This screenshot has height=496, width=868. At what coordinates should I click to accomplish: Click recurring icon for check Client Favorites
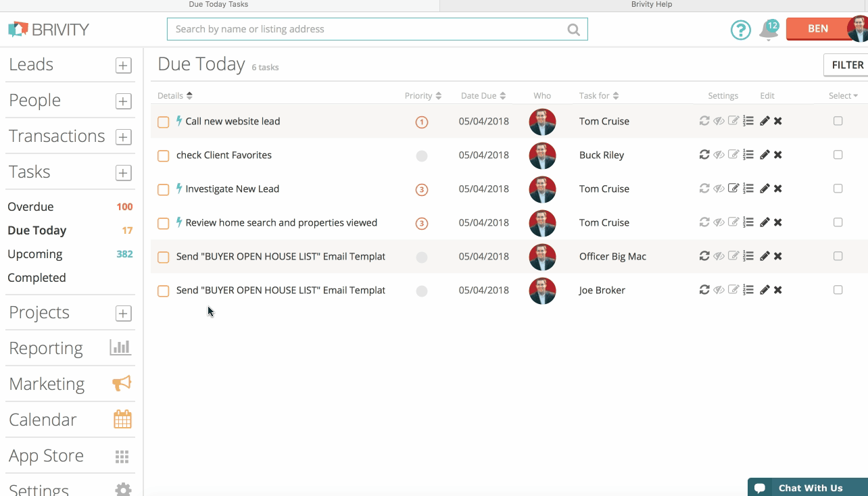[704, 155]
